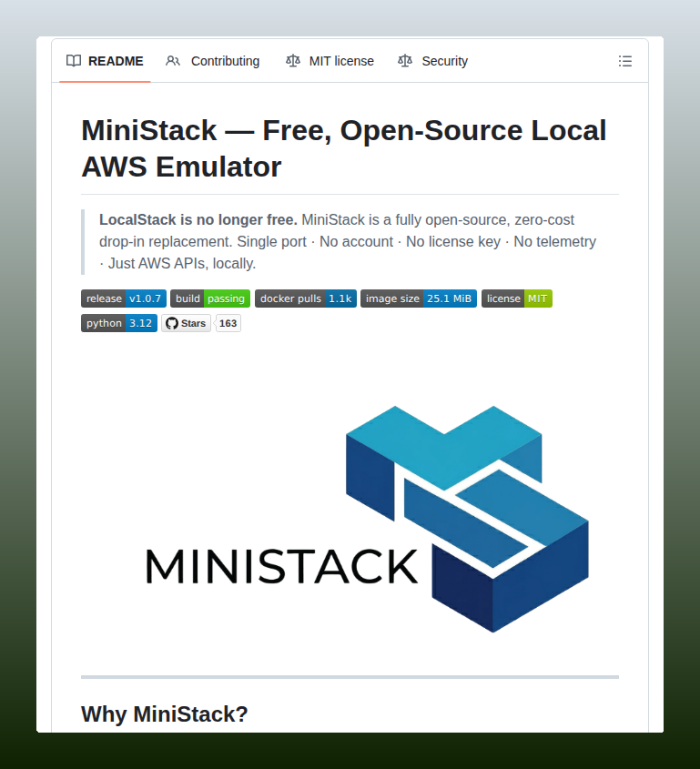The width and height of the screenshot is (700, 769).
Task: Click the 163 stars count
Action: [x=228, y=323]
